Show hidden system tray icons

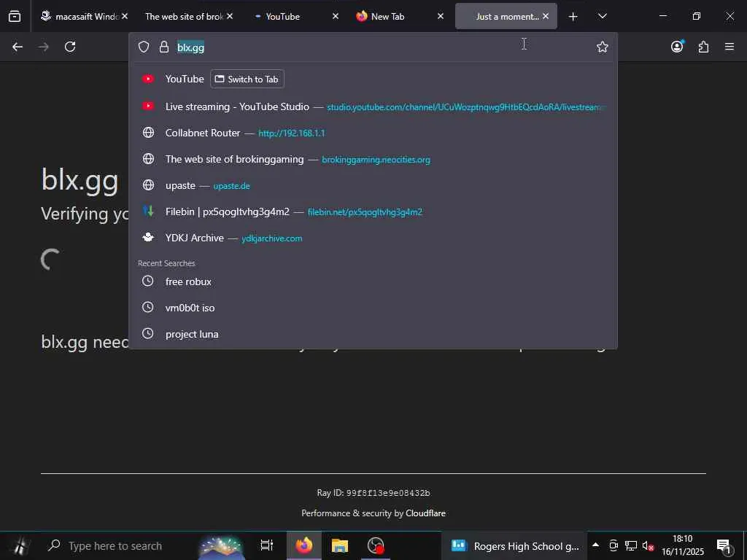coord(595,544)
